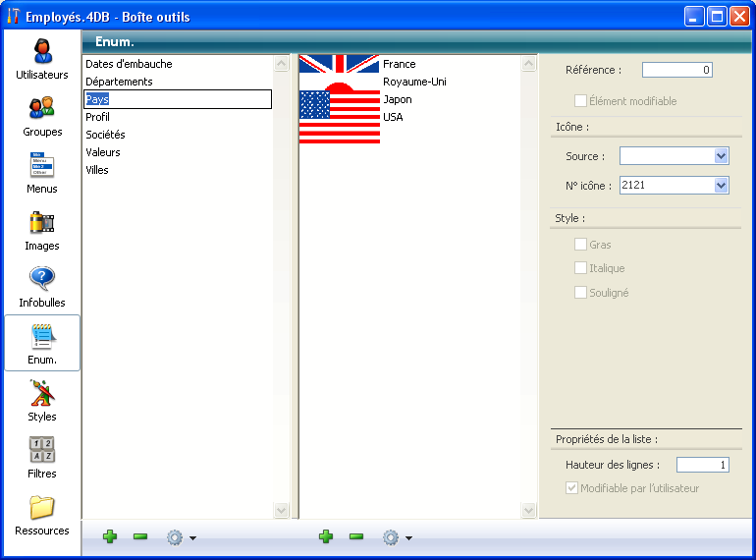
Task: Expand the Source dropdown
Action: pyautogui.click(x=722, y=156)
